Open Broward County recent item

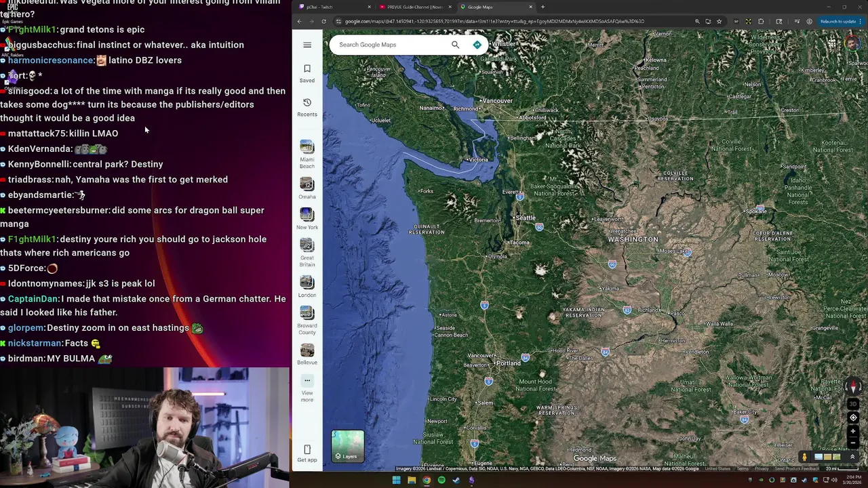307,320
